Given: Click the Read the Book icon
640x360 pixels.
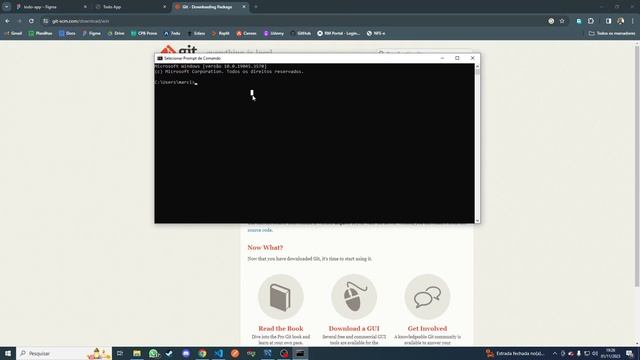Looking at the screenshot, I should click(281, 297).
